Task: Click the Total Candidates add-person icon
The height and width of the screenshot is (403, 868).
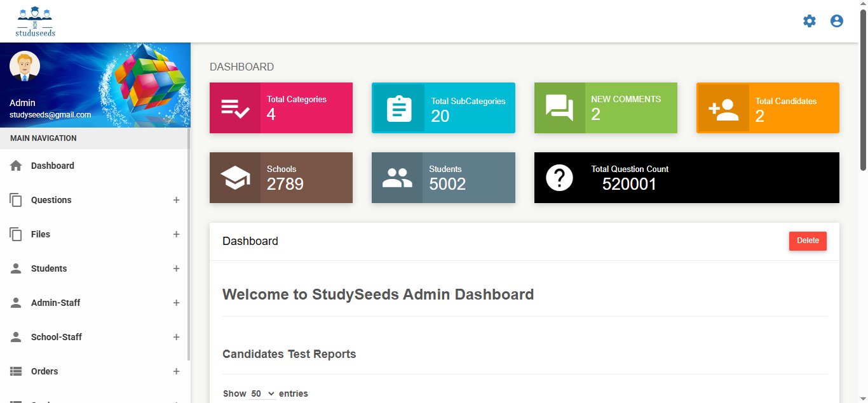Action: 723,109
